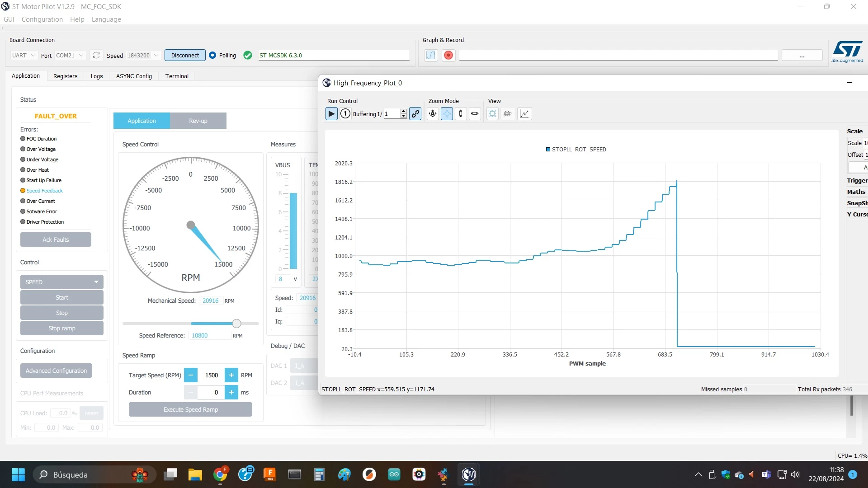
Task: Expand the Maths section in plot sidebar
Action: point(856,192)
